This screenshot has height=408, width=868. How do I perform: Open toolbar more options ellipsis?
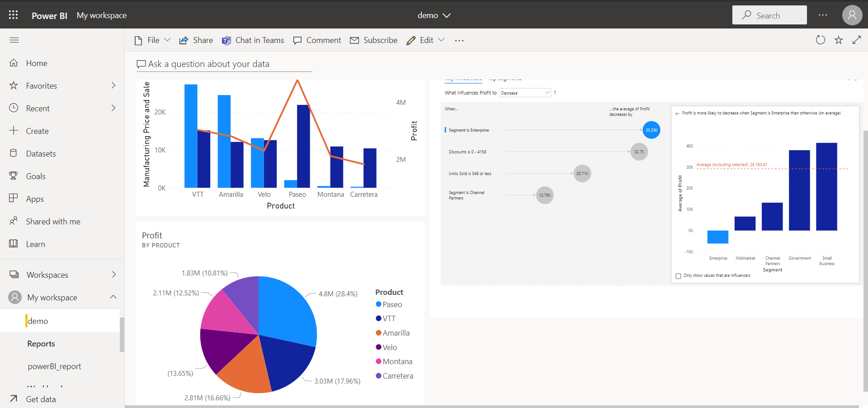click(459, 40)
